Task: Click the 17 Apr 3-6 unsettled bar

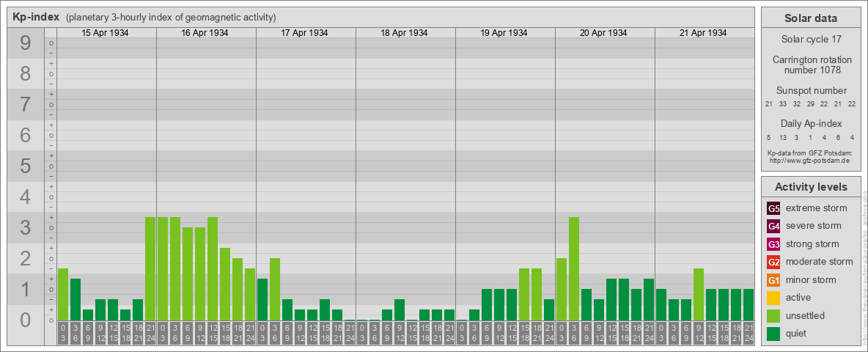Action: click(x=275, y=289)
